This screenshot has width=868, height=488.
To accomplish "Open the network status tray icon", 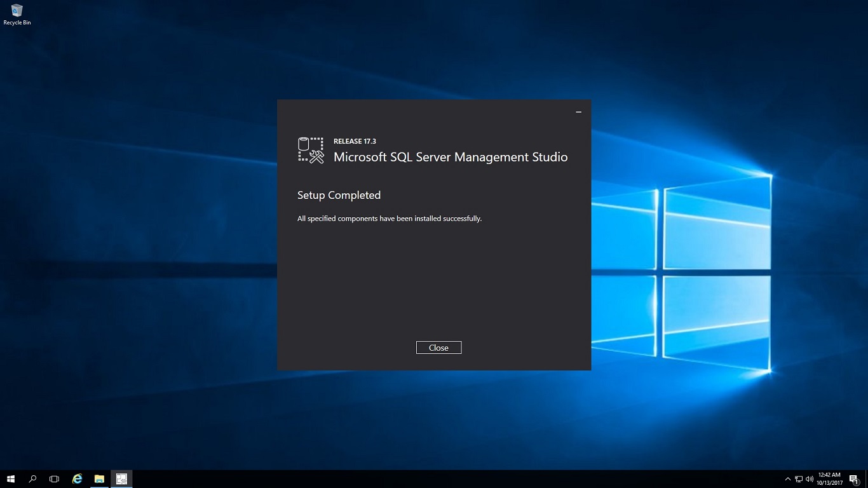I will (x=799, y=479).
